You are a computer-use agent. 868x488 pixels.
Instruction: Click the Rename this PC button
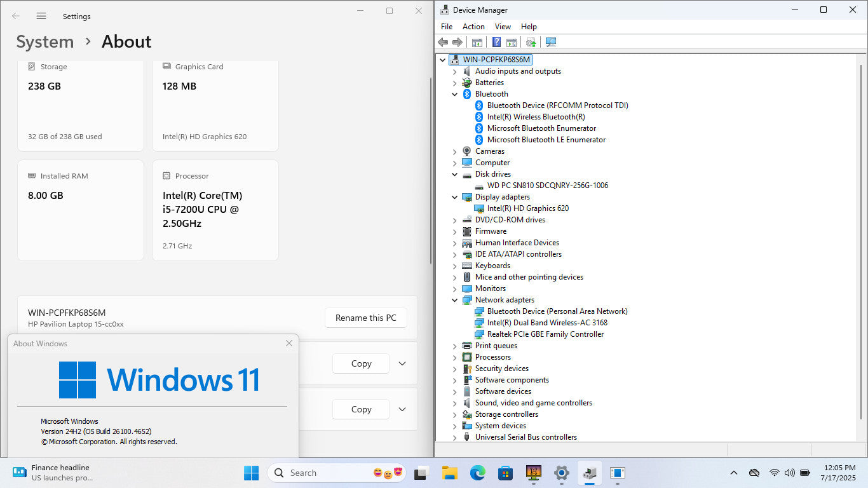pos(366,318)
